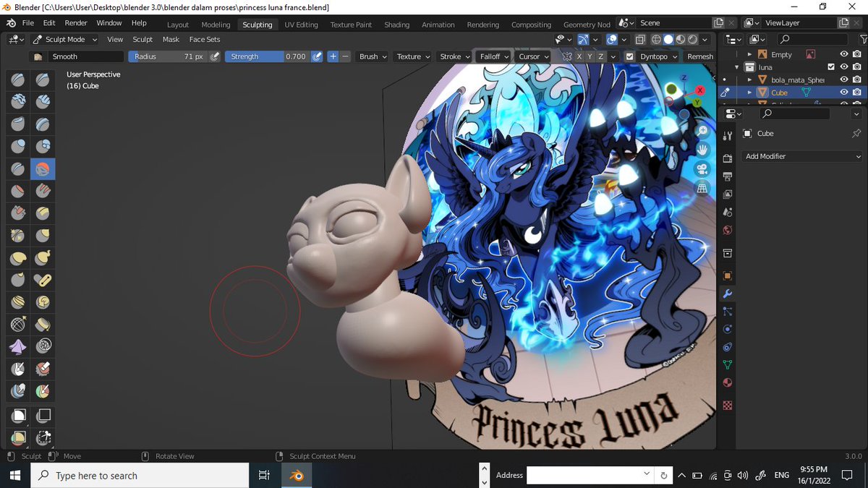The height and width of the screenshot is (488, 868).
Task: Select the Scrape brush tool
Action: pyautogui.click(x=19, y=213)
